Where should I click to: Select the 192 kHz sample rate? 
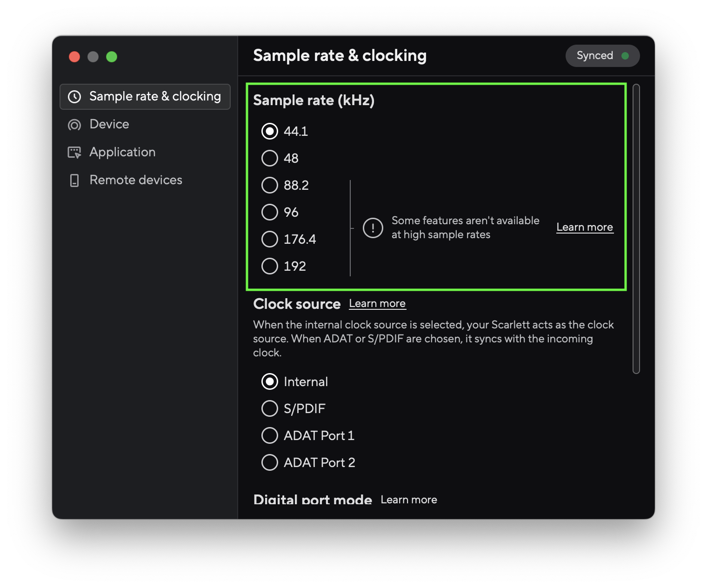coord(270,266)
